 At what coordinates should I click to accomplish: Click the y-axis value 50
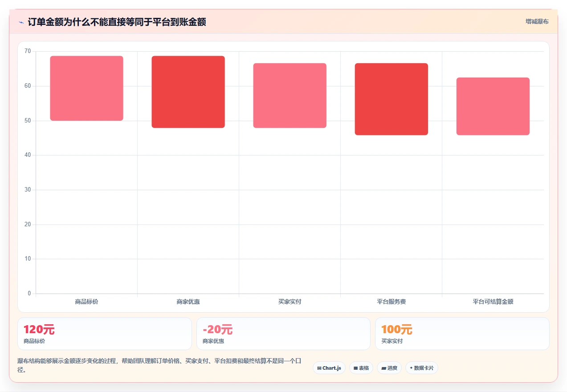click(28, 120)
